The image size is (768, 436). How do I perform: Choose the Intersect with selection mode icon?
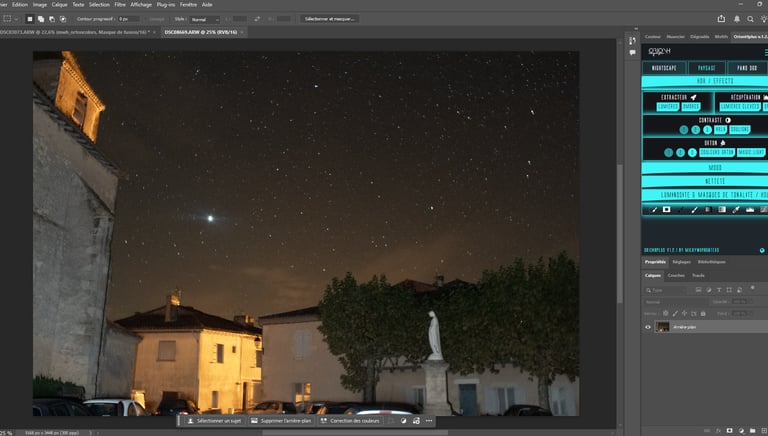tap(63, 19)
